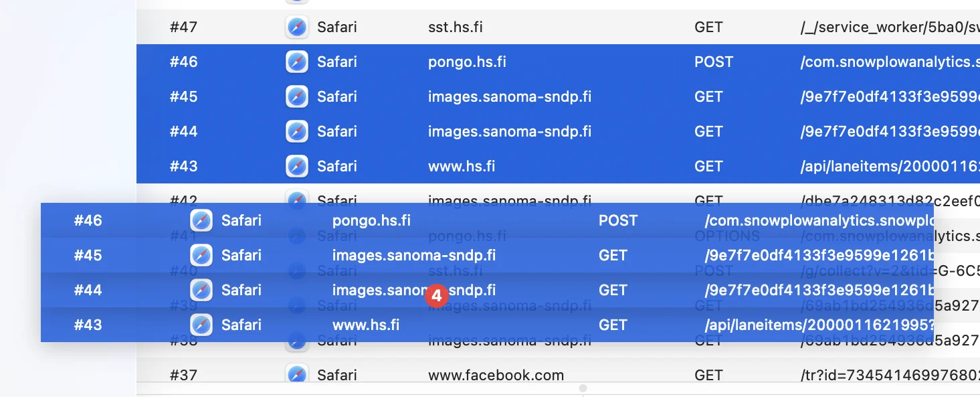Image resolution: width=980 pixels, height=397 pixels.
Task: Click the GET method in row #37
Action: point(708,375)
